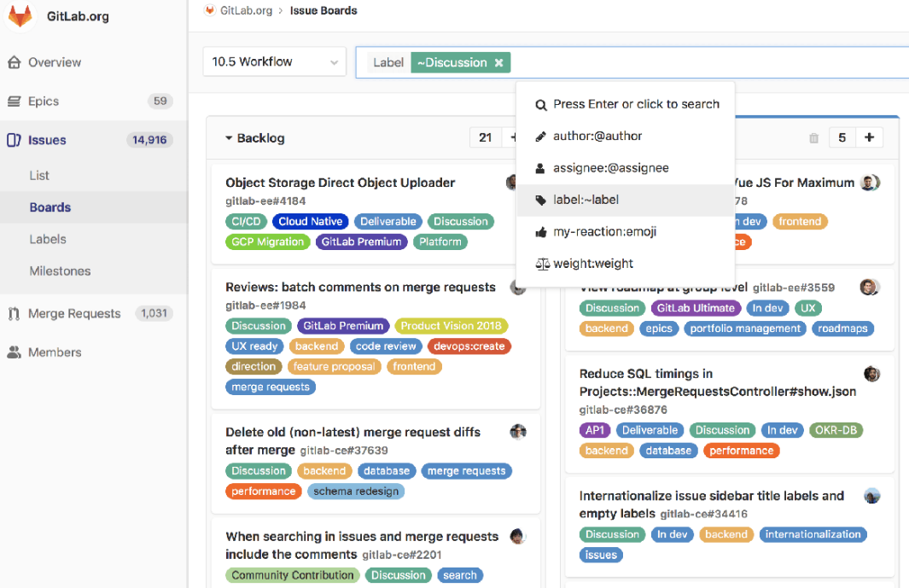Image resolution: width=909 pixels, height=588 pixels.
Task: Click the search label
Action: click(460, 575)
